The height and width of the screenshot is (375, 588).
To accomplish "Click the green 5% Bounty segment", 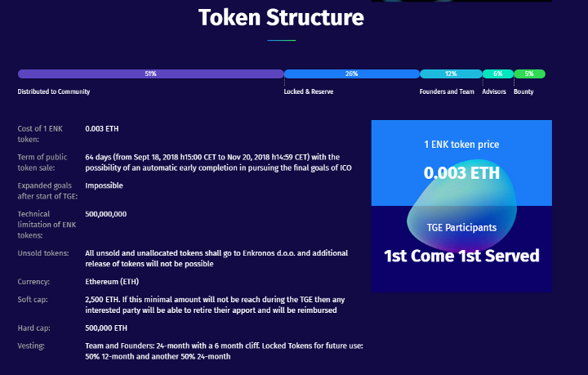I will pyautogui.click(x=529, y=74).
